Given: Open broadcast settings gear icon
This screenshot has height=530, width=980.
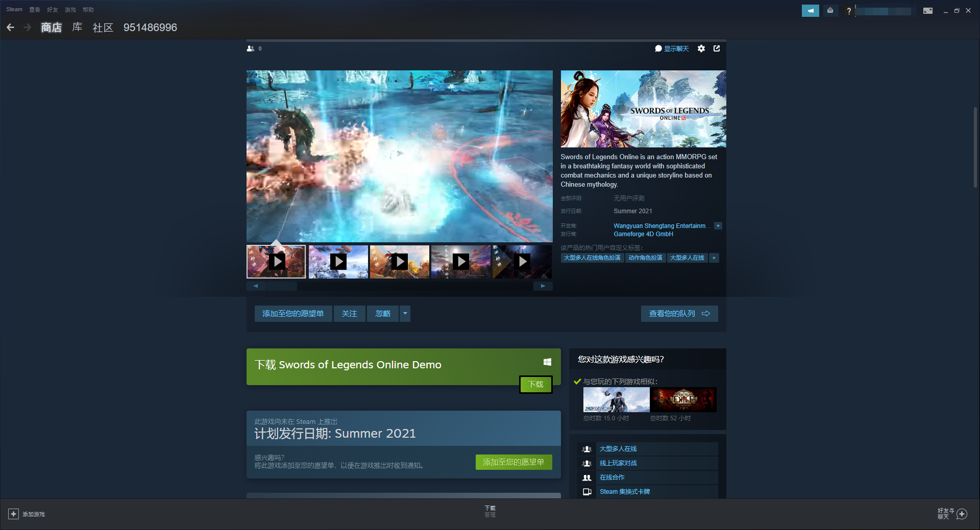Looking at the screenshot, I should pyautogui.click(x=701, y=48).
